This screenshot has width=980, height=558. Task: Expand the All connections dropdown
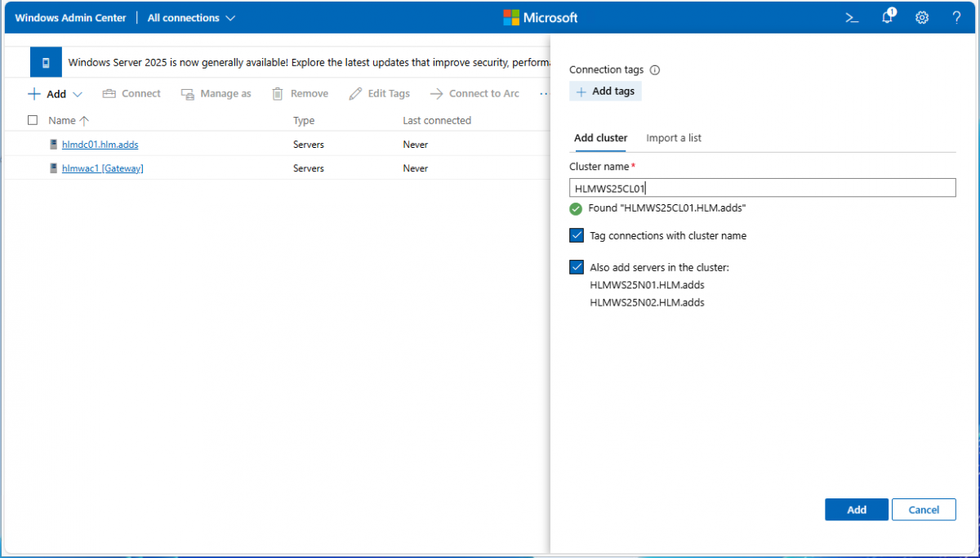point(191,18)
